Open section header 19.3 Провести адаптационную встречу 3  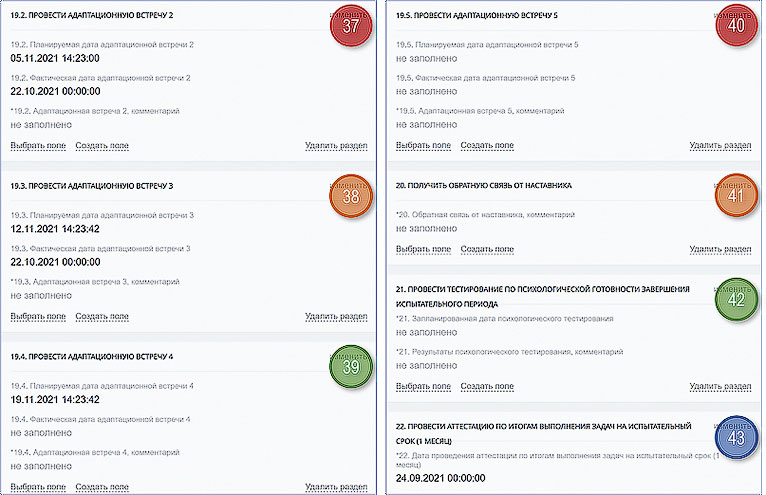92,186
